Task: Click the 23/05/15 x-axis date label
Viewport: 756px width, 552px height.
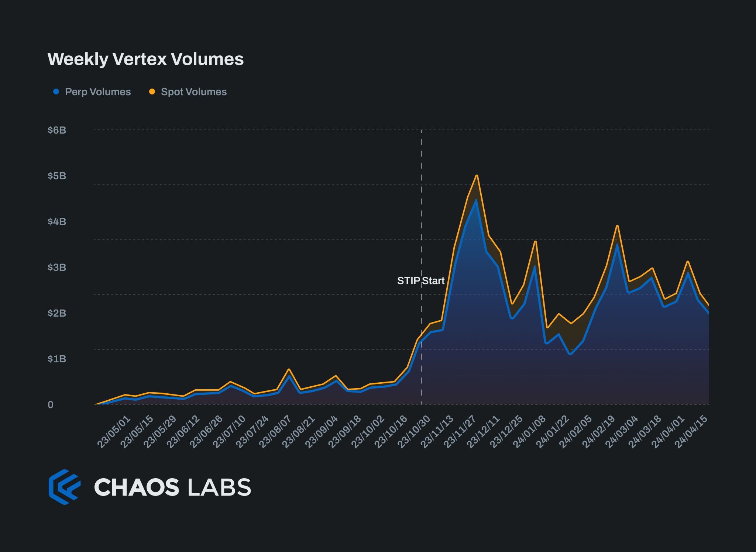Action: click(137, 432)
